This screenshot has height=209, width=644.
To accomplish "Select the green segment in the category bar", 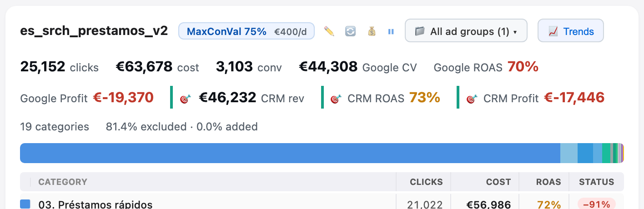I will 606,153.
